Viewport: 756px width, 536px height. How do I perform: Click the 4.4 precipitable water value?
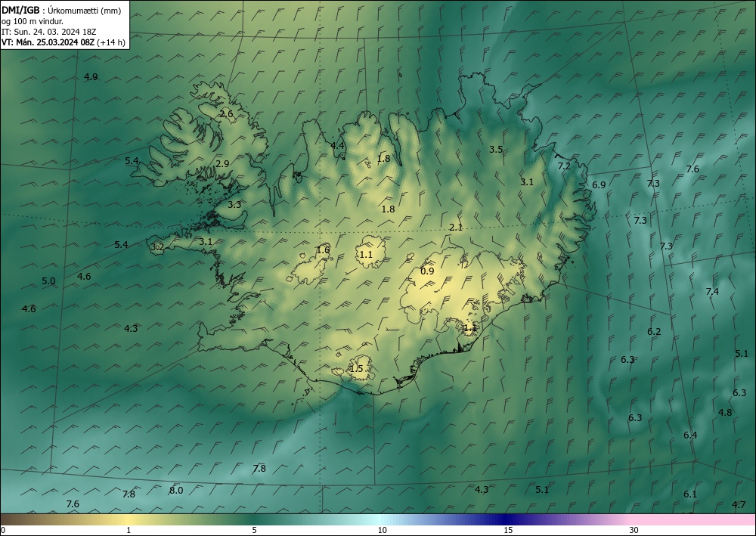click(337, 145)
